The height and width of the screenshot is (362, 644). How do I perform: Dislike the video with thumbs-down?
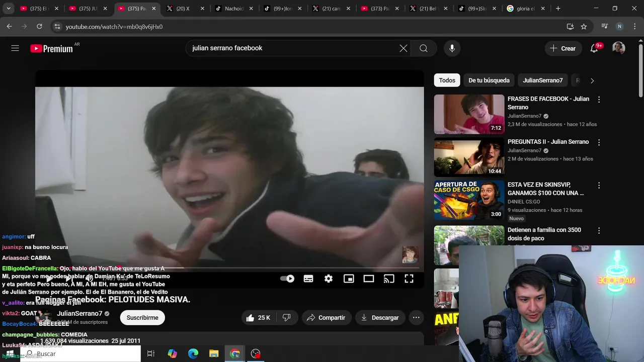pyautogui.click(x=287, y=318)
